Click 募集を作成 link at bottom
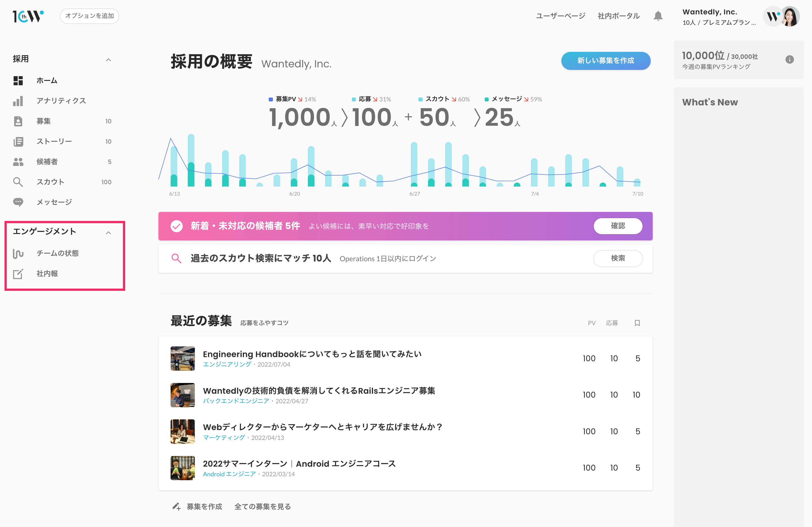The height and width of the screenshot is (527, 812). (204, 506)
